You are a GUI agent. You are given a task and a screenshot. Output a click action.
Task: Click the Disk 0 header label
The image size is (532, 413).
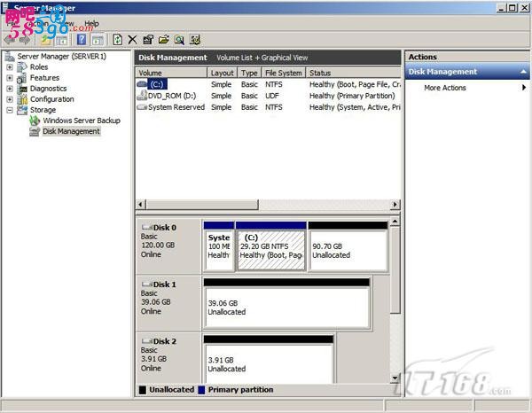[165, 228]
